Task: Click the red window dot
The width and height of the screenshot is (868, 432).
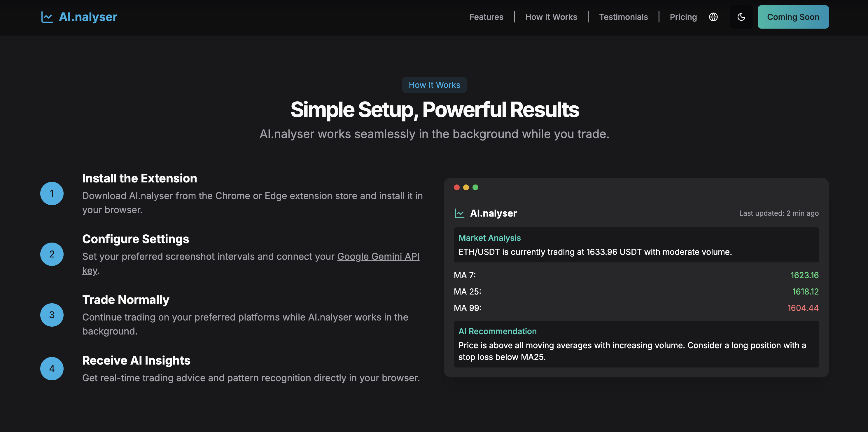Action: (x=456, y=187)
